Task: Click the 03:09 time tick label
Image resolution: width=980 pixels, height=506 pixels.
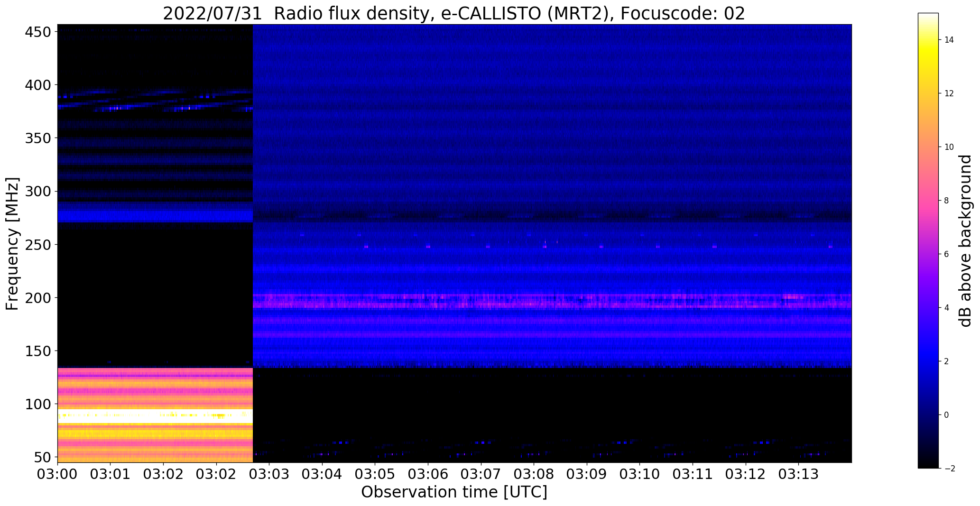Action: 587,474
